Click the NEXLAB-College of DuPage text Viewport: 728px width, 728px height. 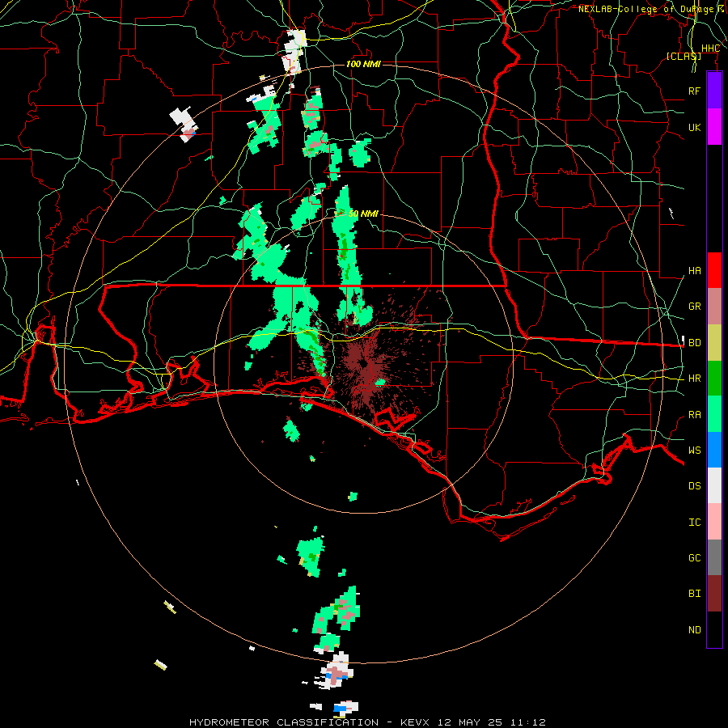click(x=652, y=9)
